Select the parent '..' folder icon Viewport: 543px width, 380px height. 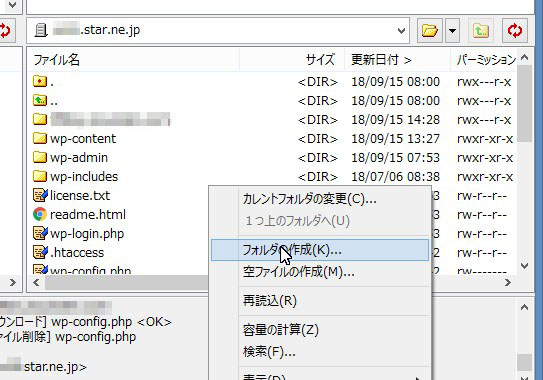point(40,101)
